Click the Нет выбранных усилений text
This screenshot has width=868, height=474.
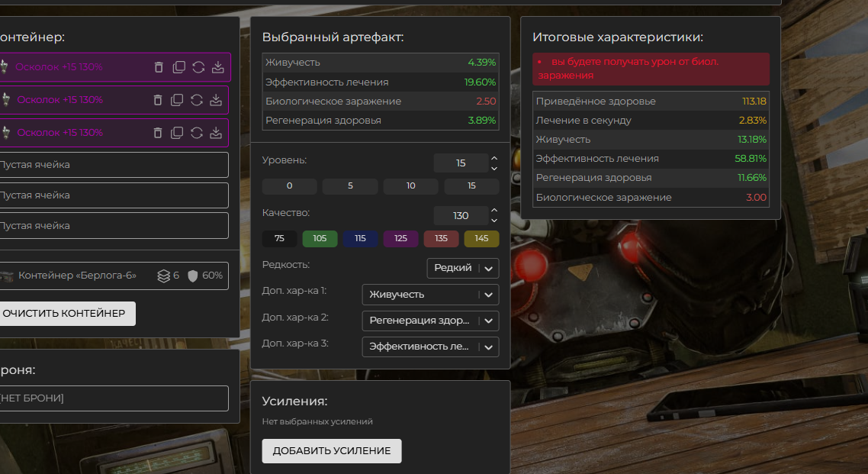[317, 422]
